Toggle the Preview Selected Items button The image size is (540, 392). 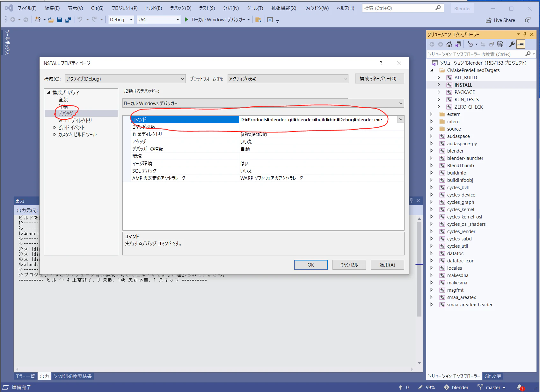tap(521, 44)
